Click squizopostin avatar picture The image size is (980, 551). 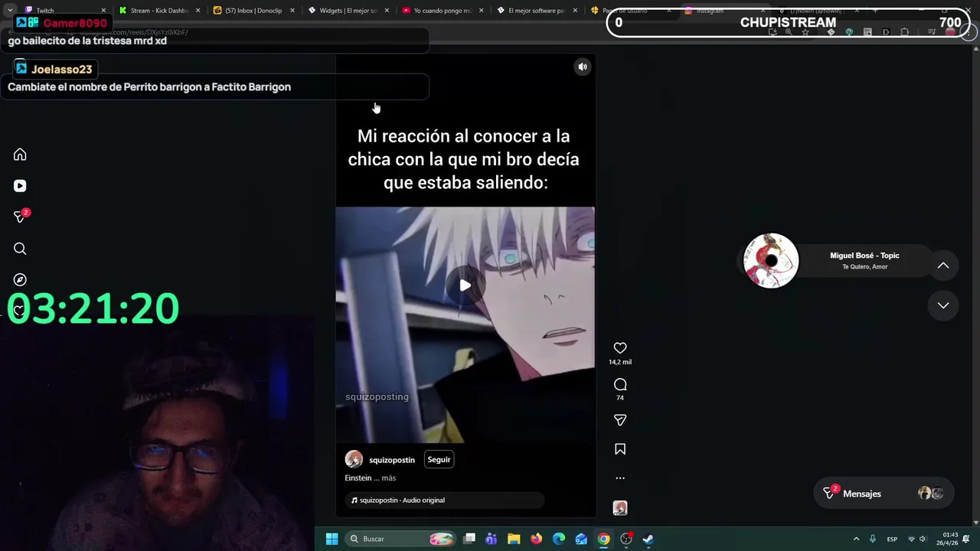pos(354,459)
